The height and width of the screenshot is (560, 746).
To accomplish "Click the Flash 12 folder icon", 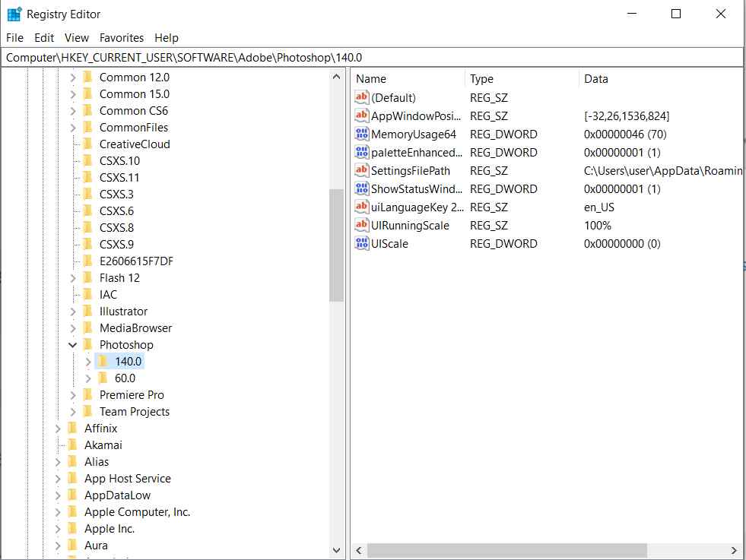I will pyautogui.click(x=88, y=277).
